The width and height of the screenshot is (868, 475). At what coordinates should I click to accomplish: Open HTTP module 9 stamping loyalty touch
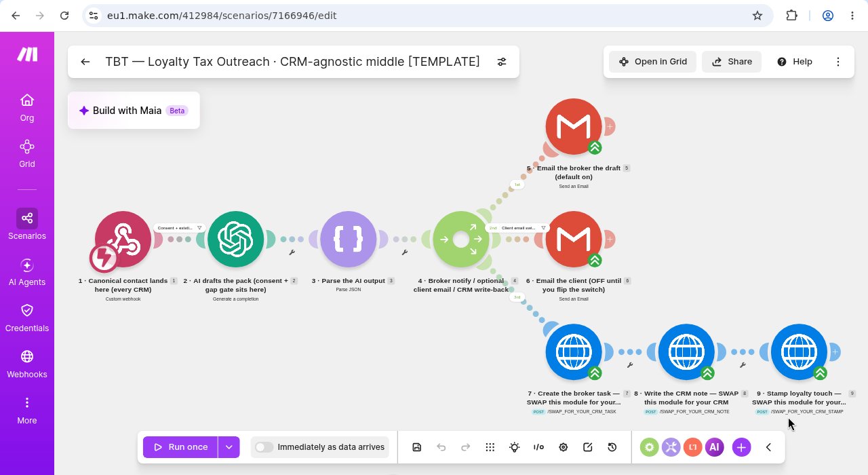pos(799,351)
